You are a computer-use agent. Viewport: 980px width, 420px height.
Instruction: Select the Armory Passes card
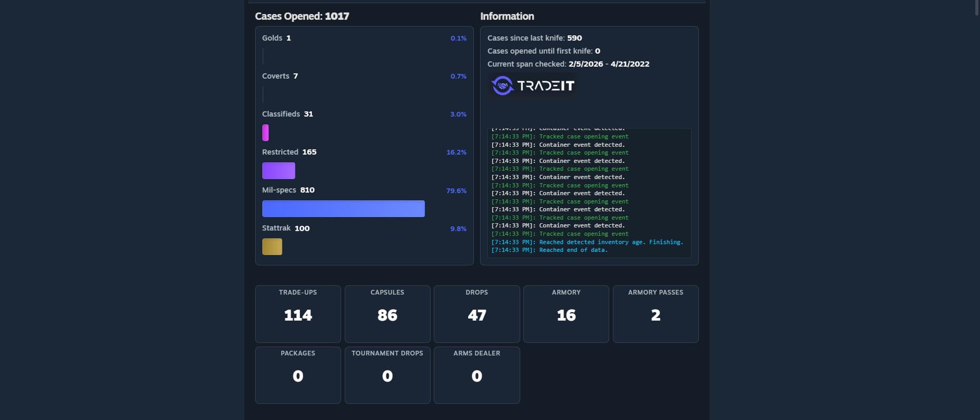(656, 314)
